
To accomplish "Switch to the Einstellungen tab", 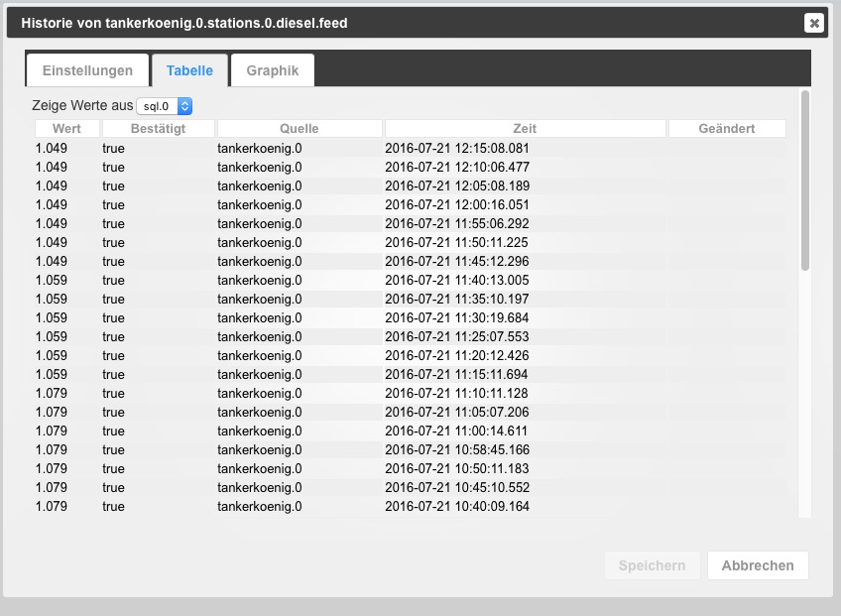I will click(87, 70).
